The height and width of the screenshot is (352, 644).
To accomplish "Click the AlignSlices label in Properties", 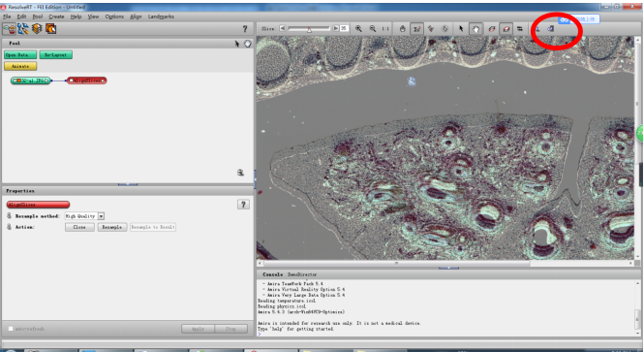I will point(38,205).
